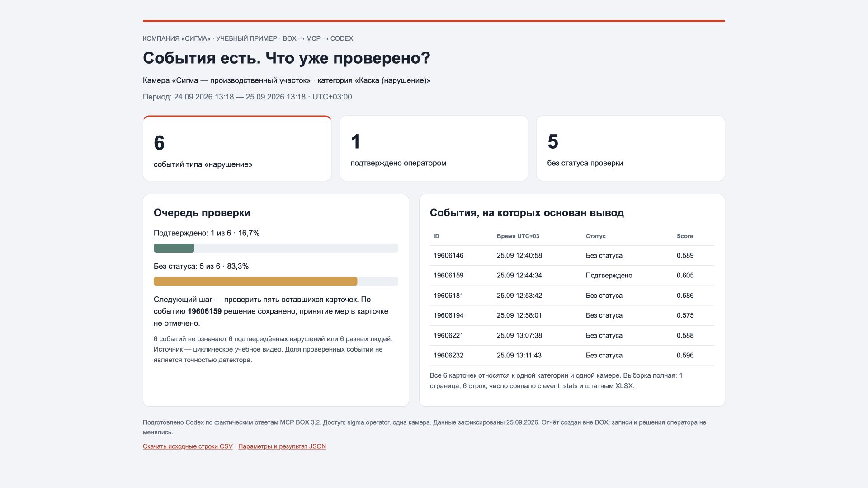Click the breadcrumb 'КОМПАНИЯ «СИГМА»' line
This screenshot has height=488, width=868.
click(x=248, y=38)
